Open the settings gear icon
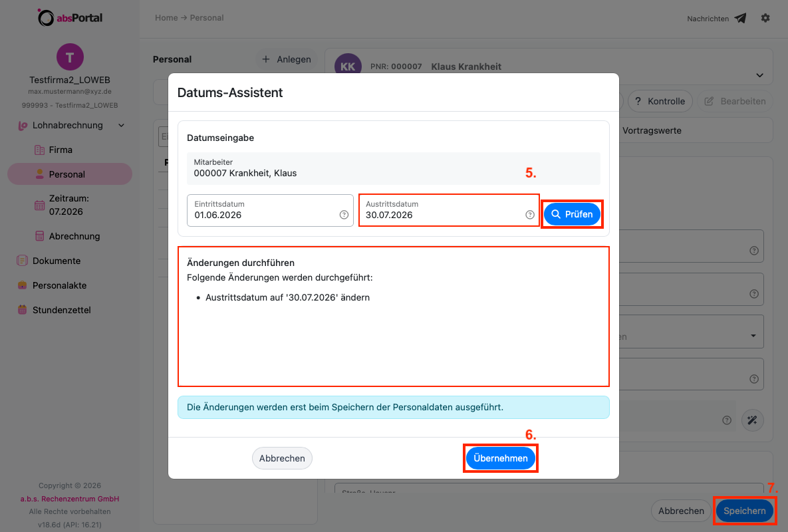The width and height of the screenshot is (788, 532). click(x=765, y=18)
